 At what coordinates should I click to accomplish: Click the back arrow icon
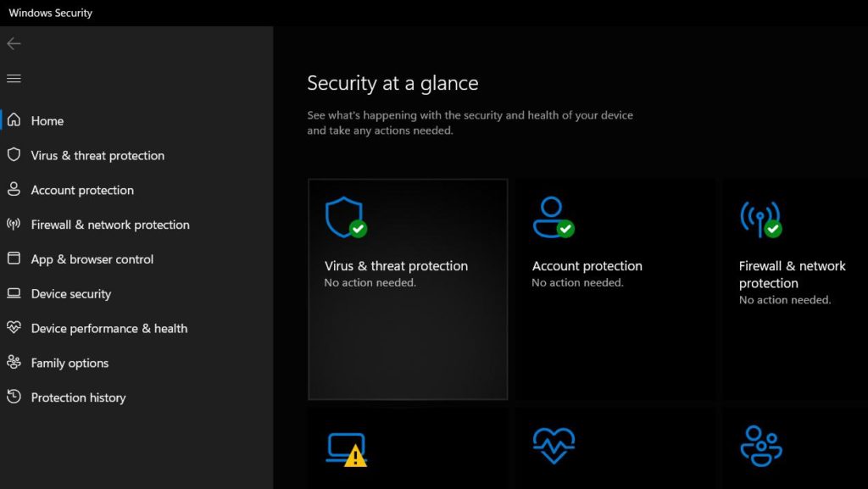click(x=14, y=44)
